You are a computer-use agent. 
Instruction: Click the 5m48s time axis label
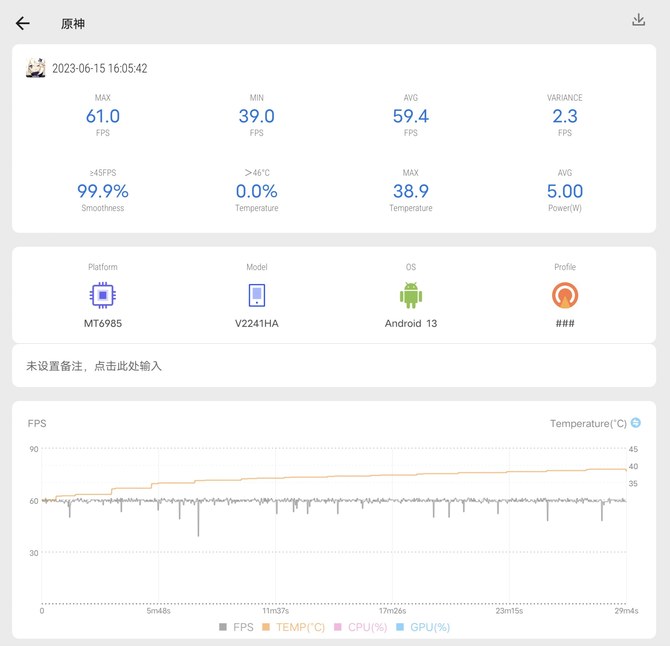pos(159,611)
